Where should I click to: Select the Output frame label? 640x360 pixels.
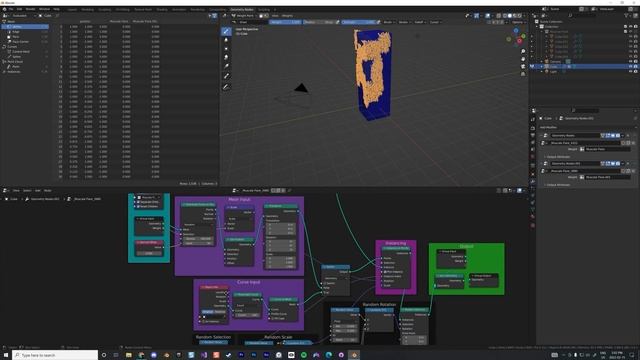tap(467, 246)
